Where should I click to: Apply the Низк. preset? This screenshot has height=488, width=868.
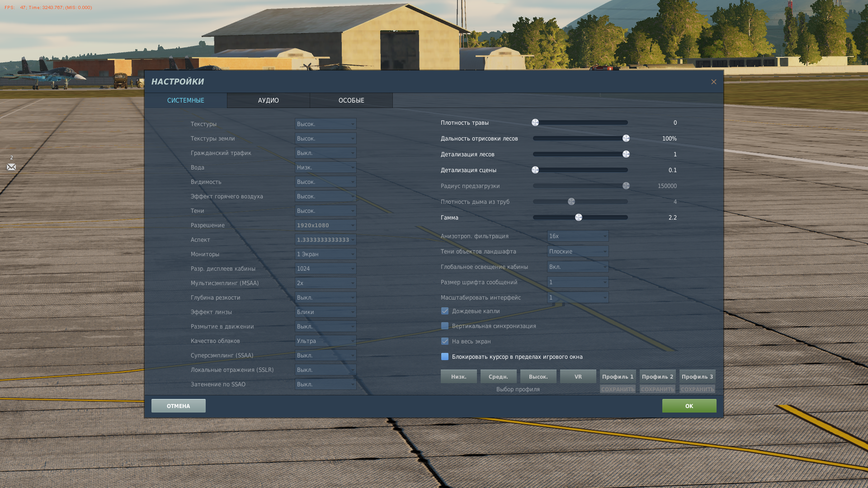459,376
